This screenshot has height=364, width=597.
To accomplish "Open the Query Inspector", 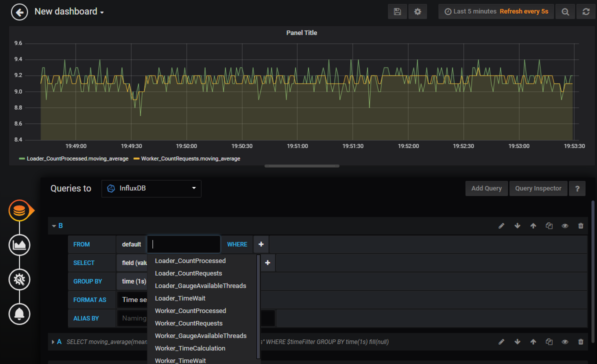I will coord(538,188).
